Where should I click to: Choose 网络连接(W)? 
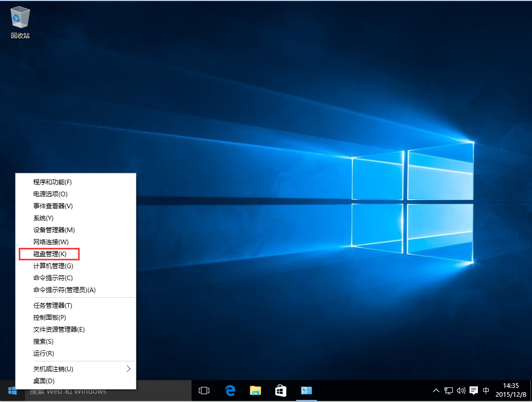click(x=75, y=242)
